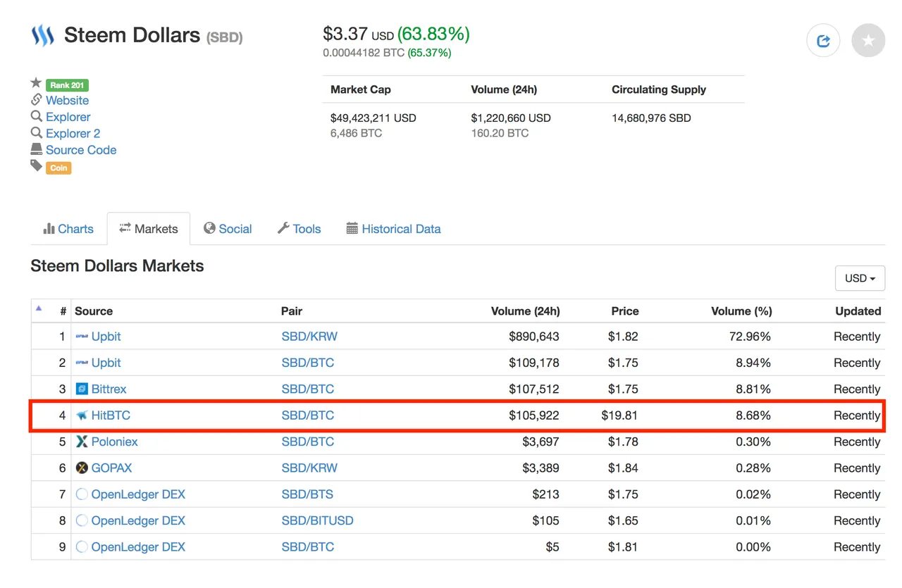
Task: Open OpenLedger DEX link in row 8
Action: [x=138, y=520]
